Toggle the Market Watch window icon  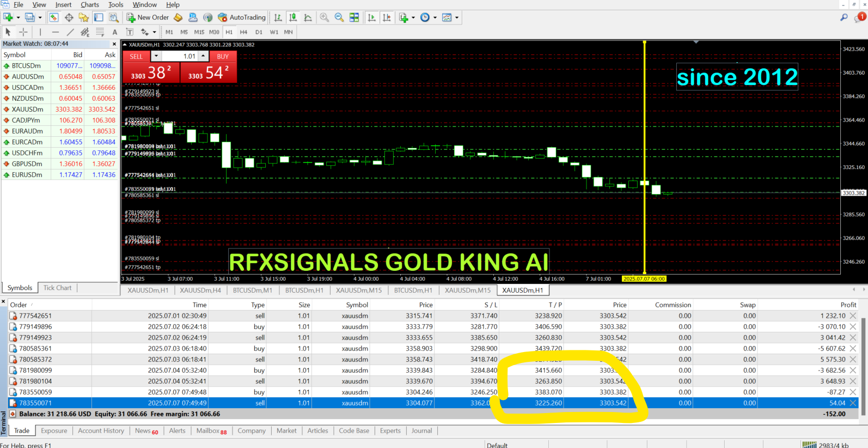(x=54, y=17)
